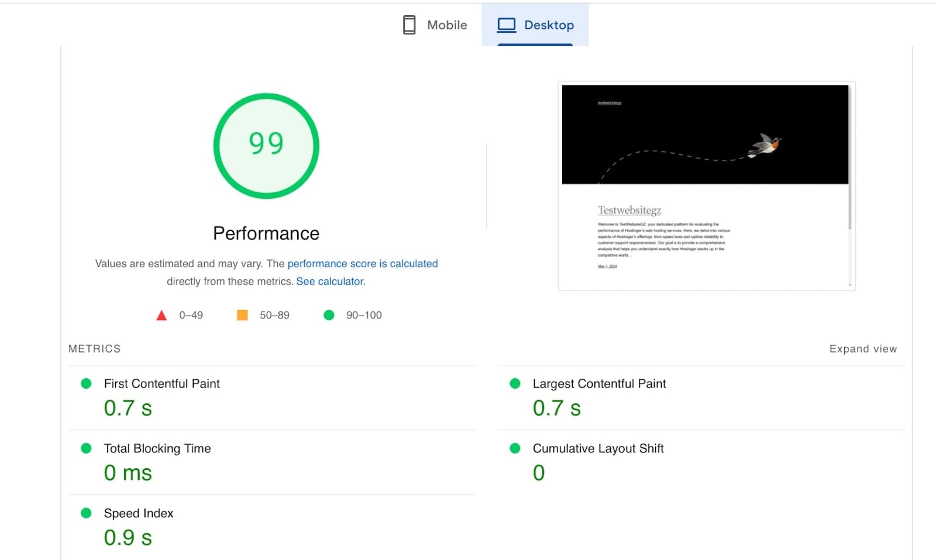The width and height of the screenshot is (936, 560).
Task: Click the Speed Index green status dot
Action: [86, 513]
